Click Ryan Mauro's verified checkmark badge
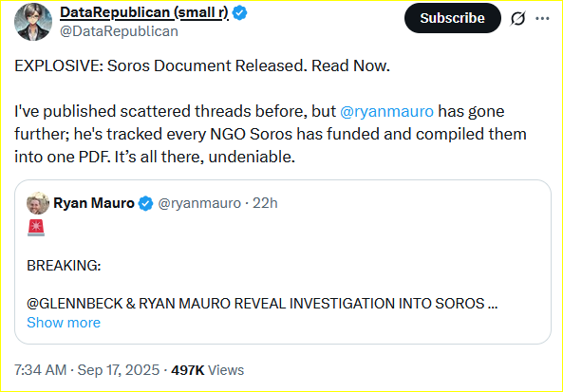 [x=145, y=203]
